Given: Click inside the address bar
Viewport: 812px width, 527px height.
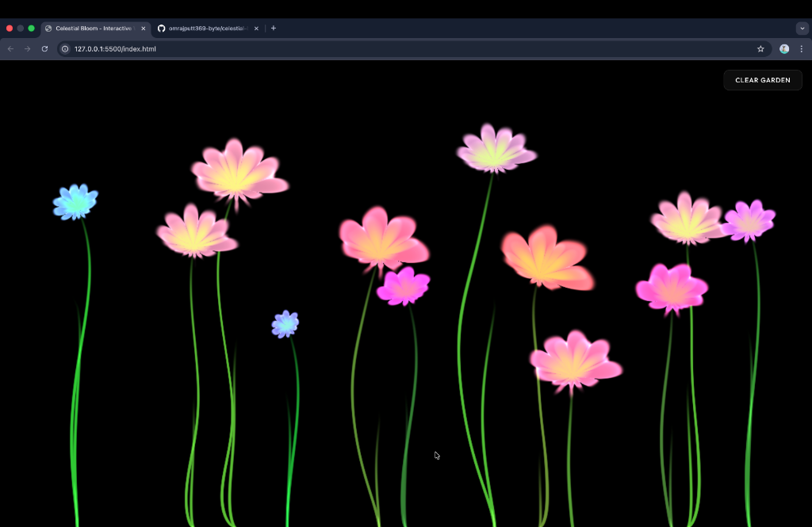Looking at the screenshot, I should point(238,48).
